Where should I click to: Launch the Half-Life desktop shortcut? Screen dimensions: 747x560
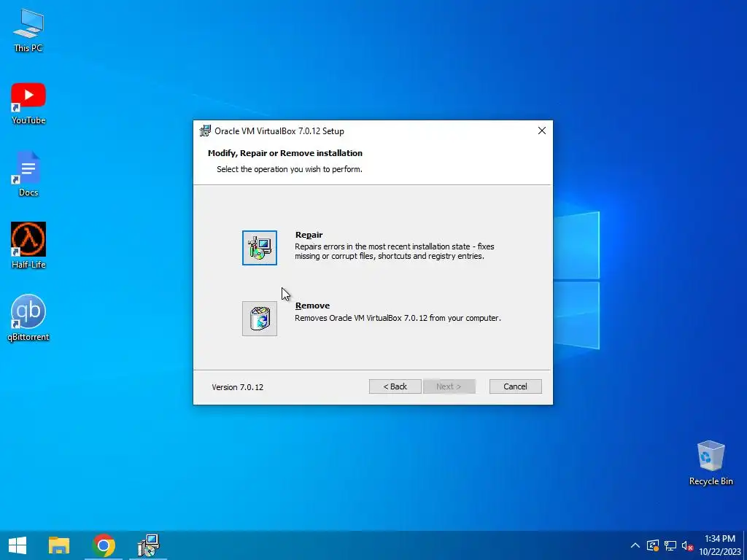pos(28,246)
